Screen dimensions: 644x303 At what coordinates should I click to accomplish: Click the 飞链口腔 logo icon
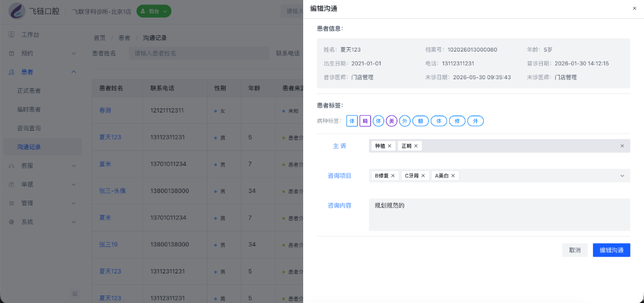point(17,11)
